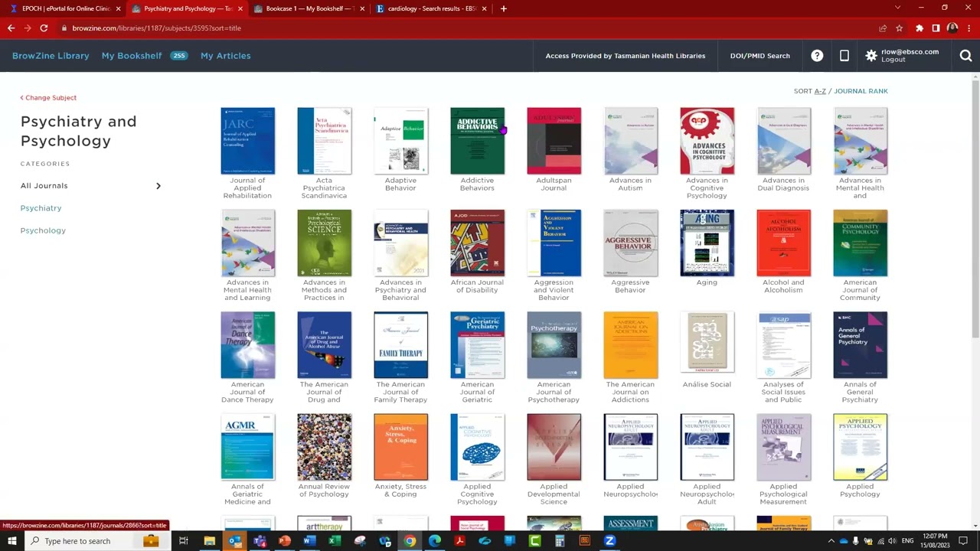Click the African Journal of Disability title

477,286
